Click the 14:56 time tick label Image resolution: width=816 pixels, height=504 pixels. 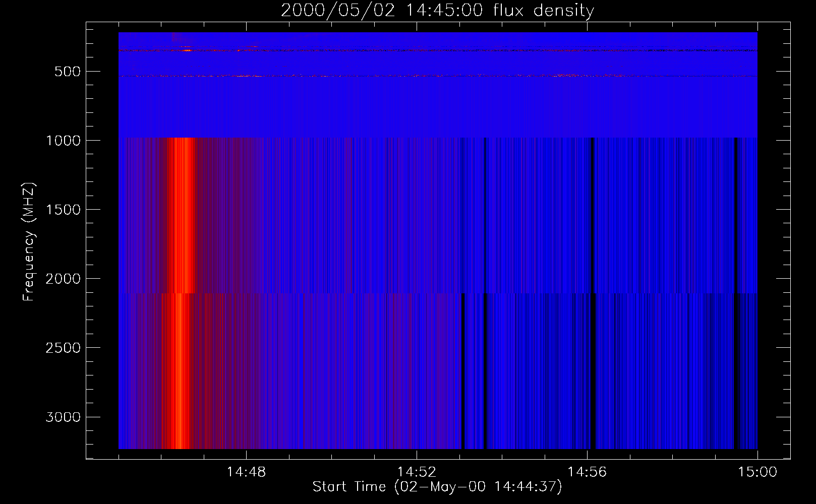tap(587, 472)
